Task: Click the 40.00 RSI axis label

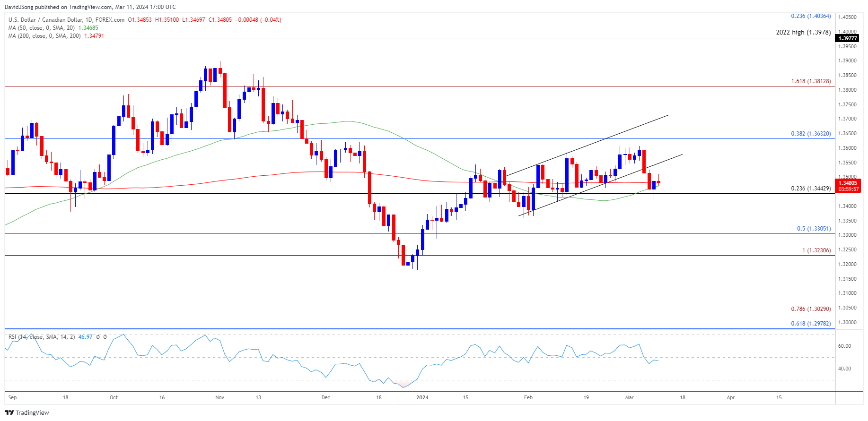Action: click(844, 369)
